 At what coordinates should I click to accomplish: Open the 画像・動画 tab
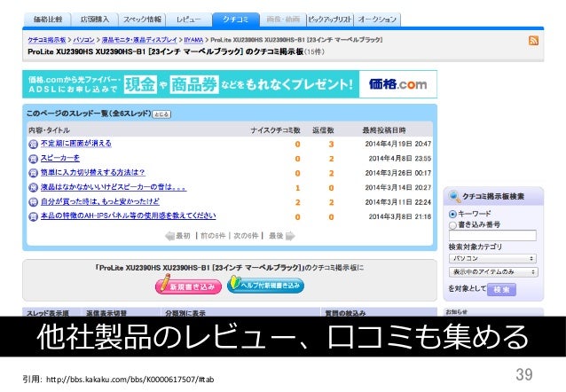click(283, 20)
